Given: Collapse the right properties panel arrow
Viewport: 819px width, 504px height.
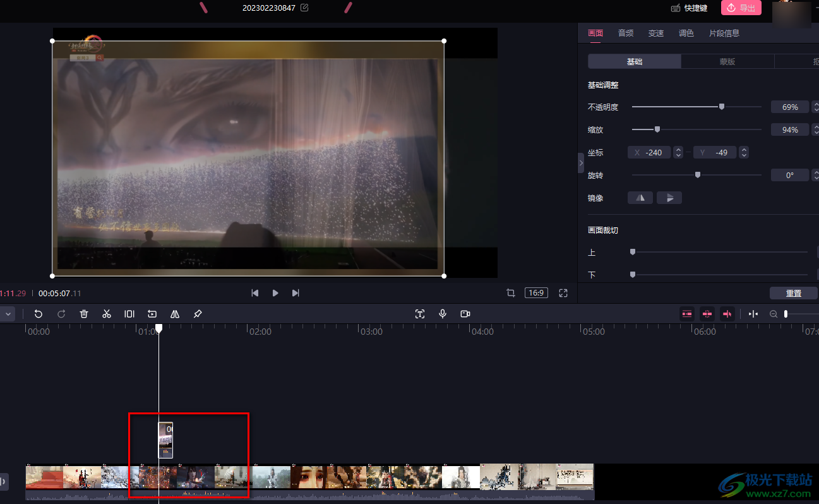Looking at the screenshot, I should click(581, 162).
